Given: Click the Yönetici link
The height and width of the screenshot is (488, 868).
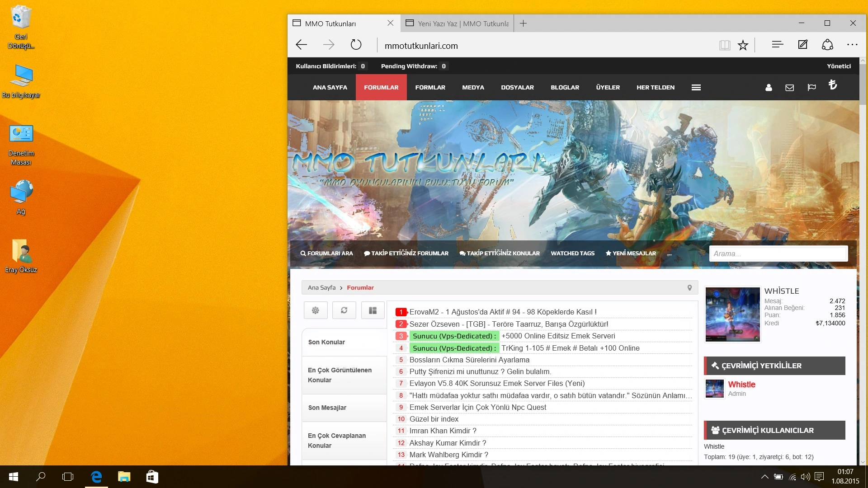Looking at the screenshot, I should pyautogui.click(x=839, y=66).
